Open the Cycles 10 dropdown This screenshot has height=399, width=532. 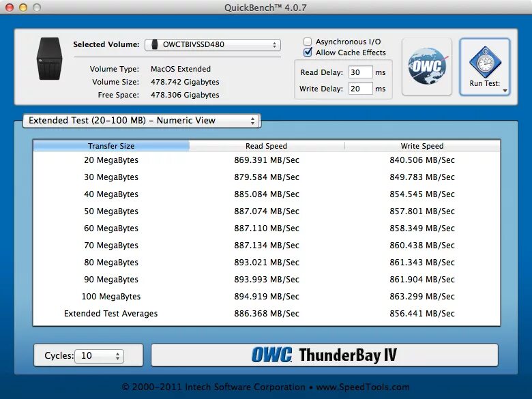(x=99, y=356)
